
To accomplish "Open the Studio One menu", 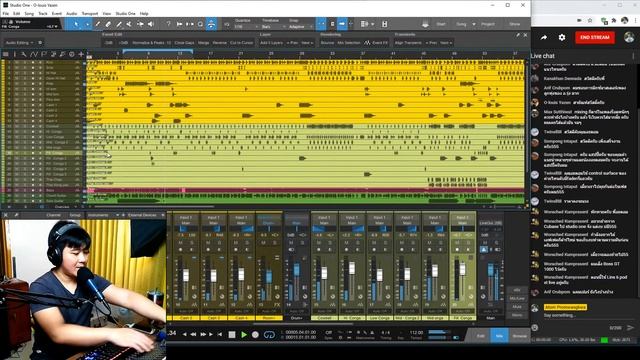I will [125, 13].
